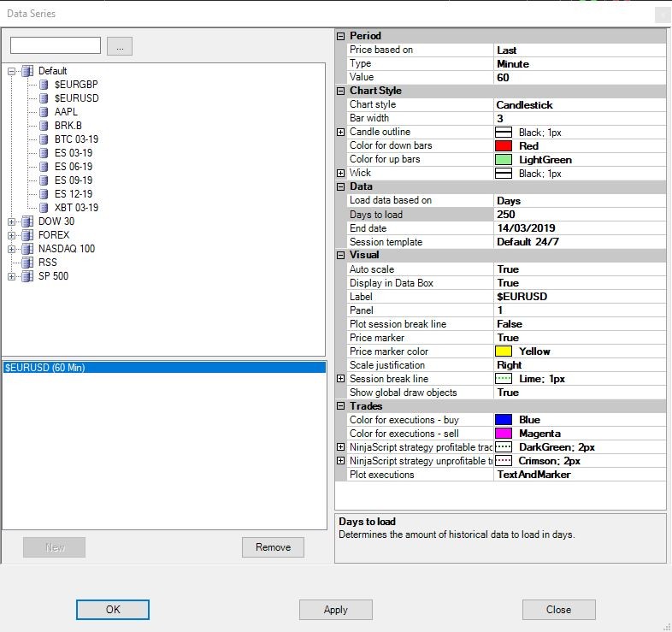Screen dimensions: 672x632
Task: Expand the SP 500 list
Action: 12,277
